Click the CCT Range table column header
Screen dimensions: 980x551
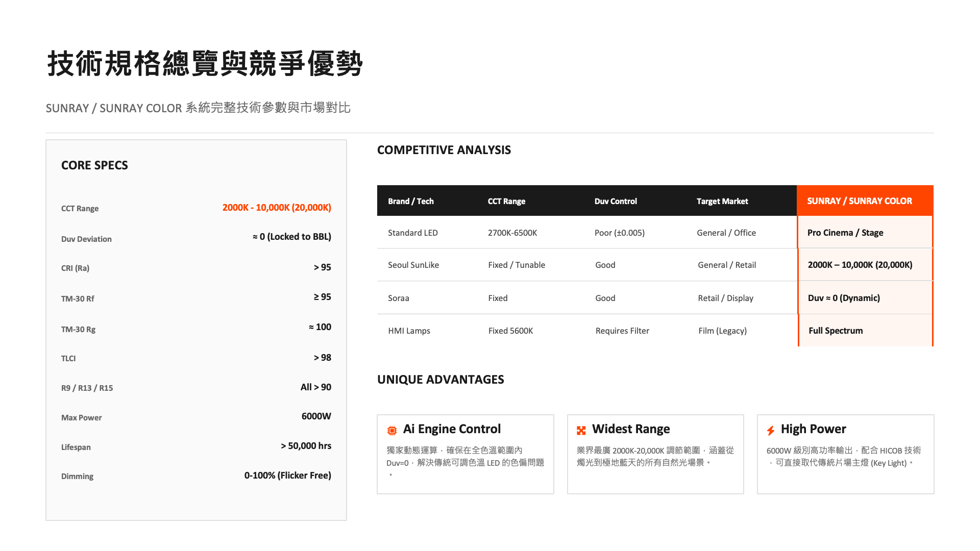pyautogui.click(x=506, y=201)
